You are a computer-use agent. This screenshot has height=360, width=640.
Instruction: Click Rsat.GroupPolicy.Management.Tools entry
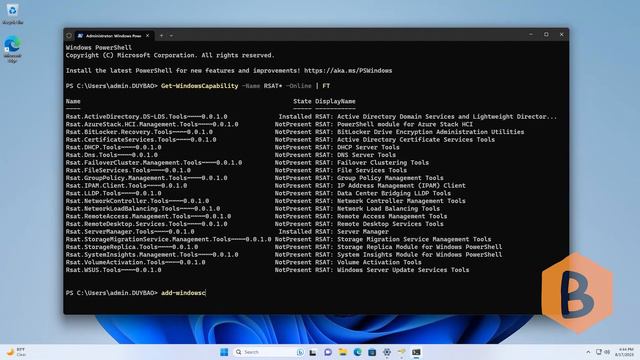(147, 178)
